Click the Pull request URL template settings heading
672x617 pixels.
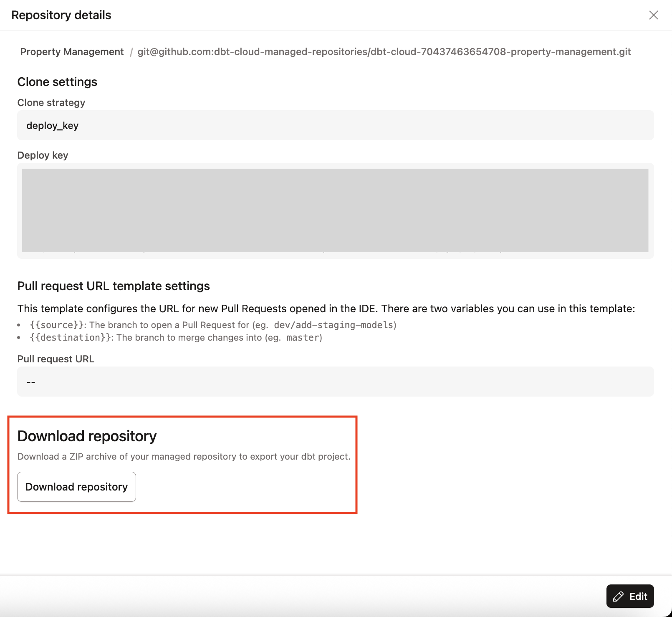pyautogui.click(x=114, y=286)
